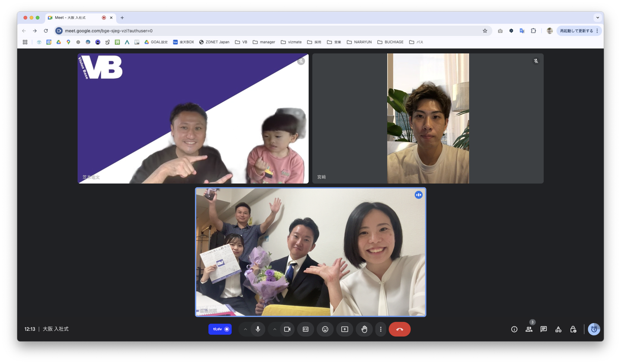Select the active speaker group video tile
The width and height of the screenshot is (621, 364).
[310, 252]
